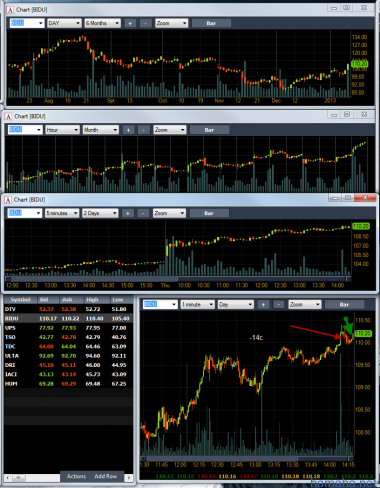The image size is (380, 488).
Task: Click the minus button on 5 minutes chart
Action: [143, 213]
